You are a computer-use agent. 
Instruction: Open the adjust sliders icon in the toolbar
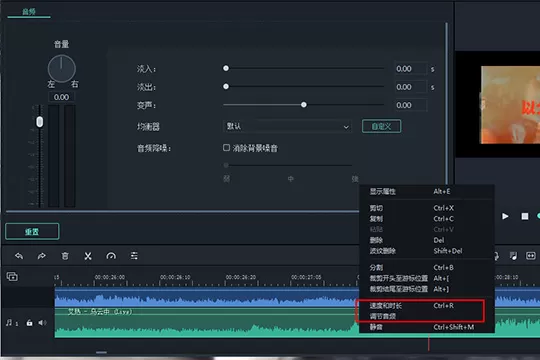point(134,256)
